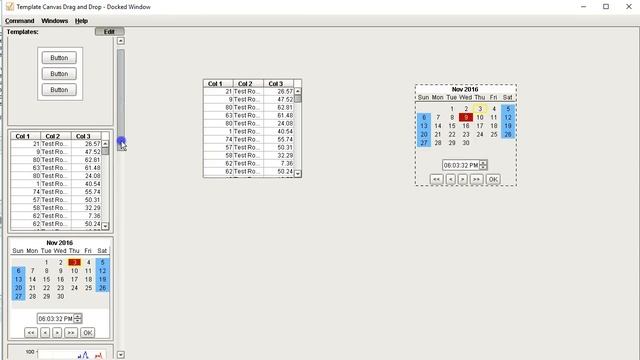
Task: Select day 30 in canvas calendar
Action: (466, 143)
